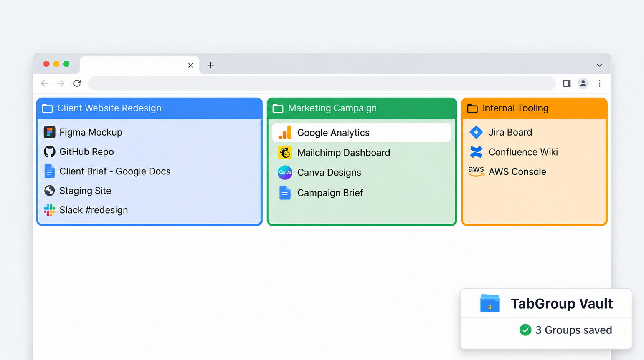Viewport: 644px width, 360px height.
Task: Open the side panel button
Action: pyautogui.click(x=566, y=83)
